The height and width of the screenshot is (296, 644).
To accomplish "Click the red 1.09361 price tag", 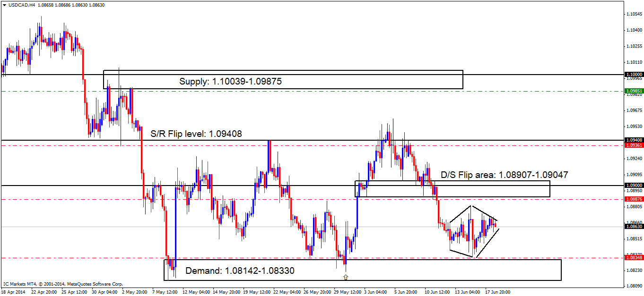I will pos(634,145).
